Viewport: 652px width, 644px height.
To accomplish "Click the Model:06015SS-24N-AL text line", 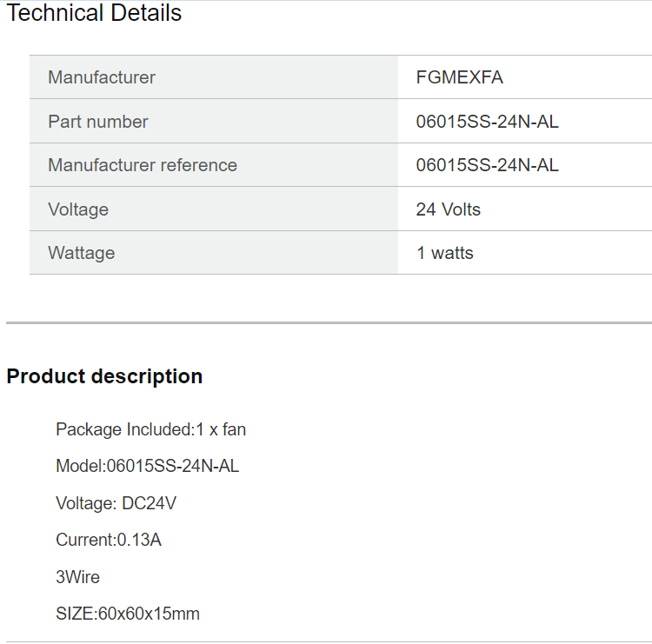I will click(x=148, y=466).
